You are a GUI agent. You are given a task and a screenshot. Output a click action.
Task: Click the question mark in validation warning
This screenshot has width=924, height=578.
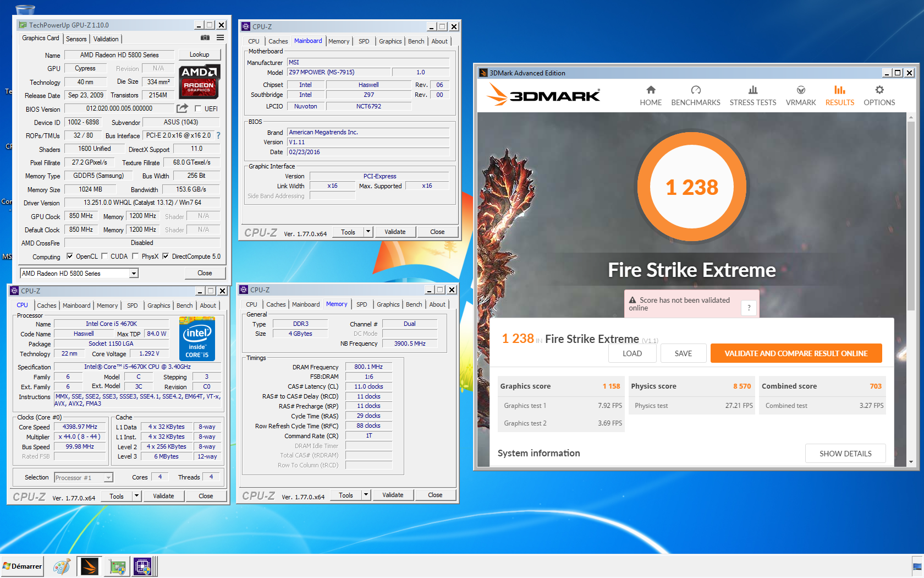[x=749, y=308]
